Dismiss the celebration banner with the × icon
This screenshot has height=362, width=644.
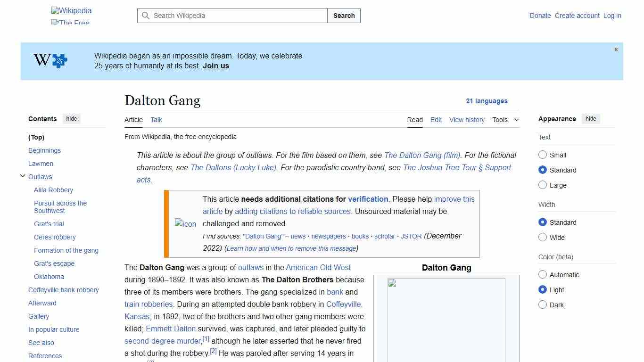pyautogui.click(x=616, y=49)
